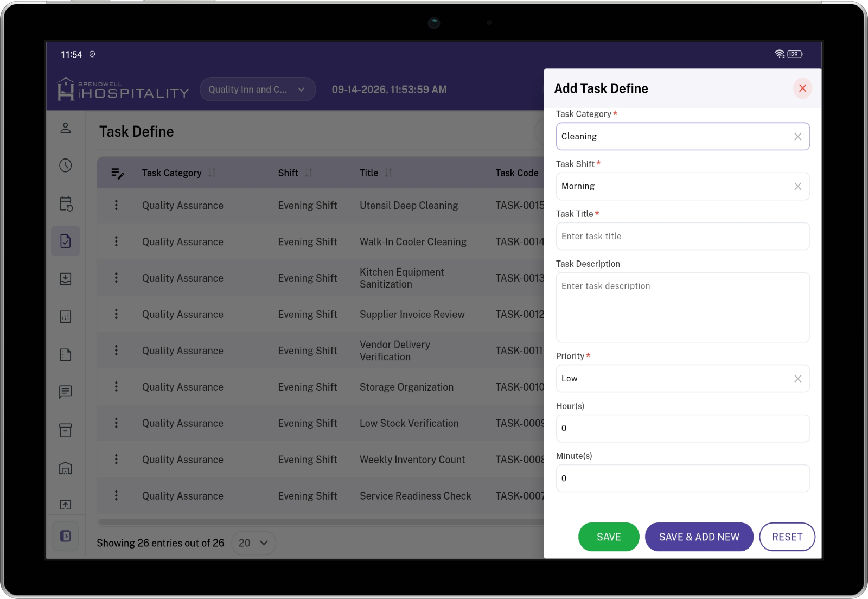
Task: Focus the Task Description text area
Action: coord(682,308)
